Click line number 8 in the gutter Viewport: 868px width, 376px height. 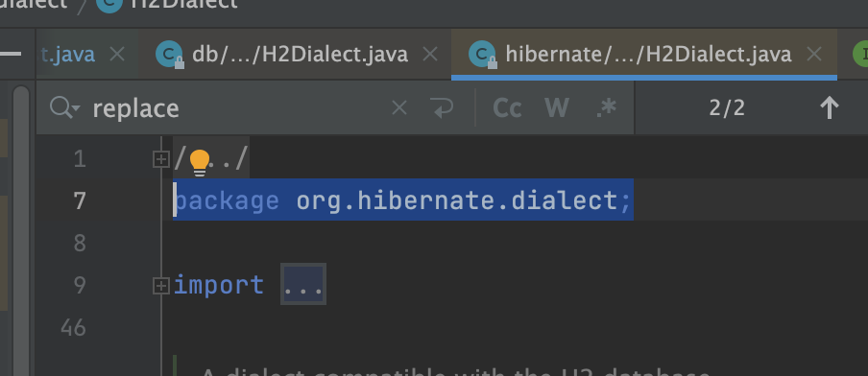click(80, 244)
